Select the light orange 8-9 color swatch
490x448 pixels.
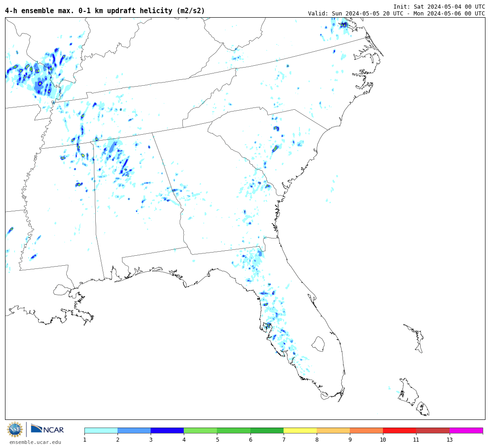click(x=333, y=430)
